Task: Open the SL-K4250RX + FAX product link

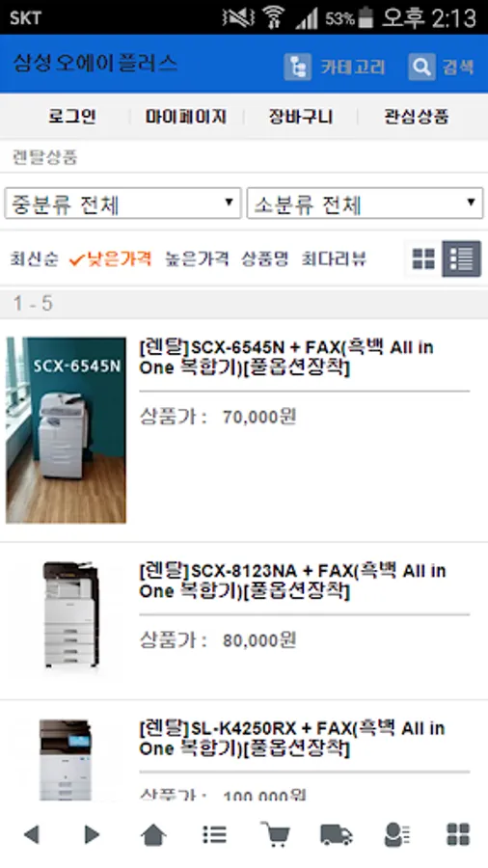Action: (x=292, y=739)
